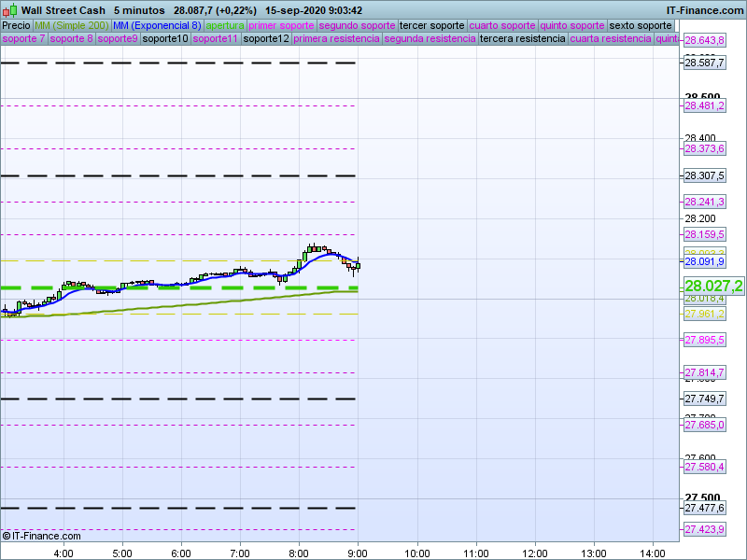Click the magenta 27.580,4 price label

(x=705, y=467)
